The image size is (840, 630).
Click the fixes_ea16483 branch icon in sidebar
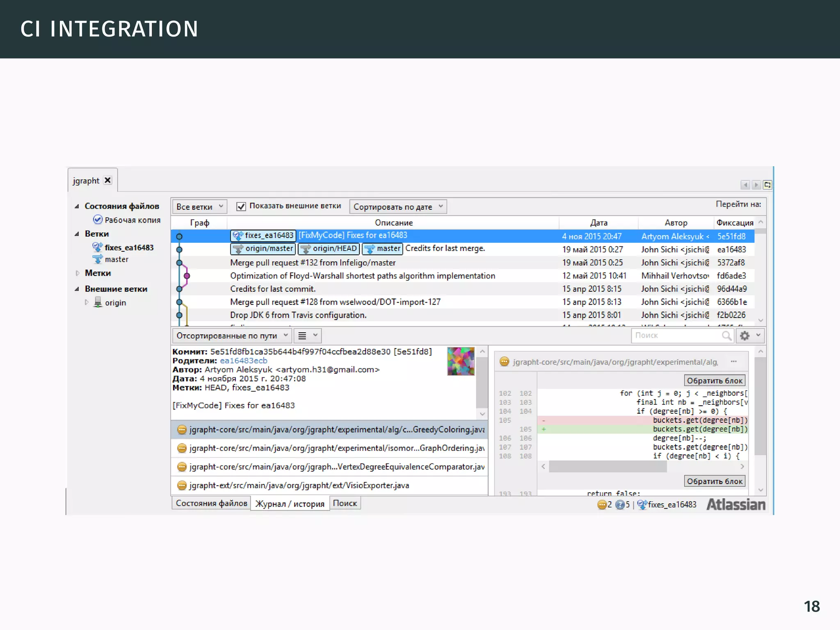tap(97, 247)
